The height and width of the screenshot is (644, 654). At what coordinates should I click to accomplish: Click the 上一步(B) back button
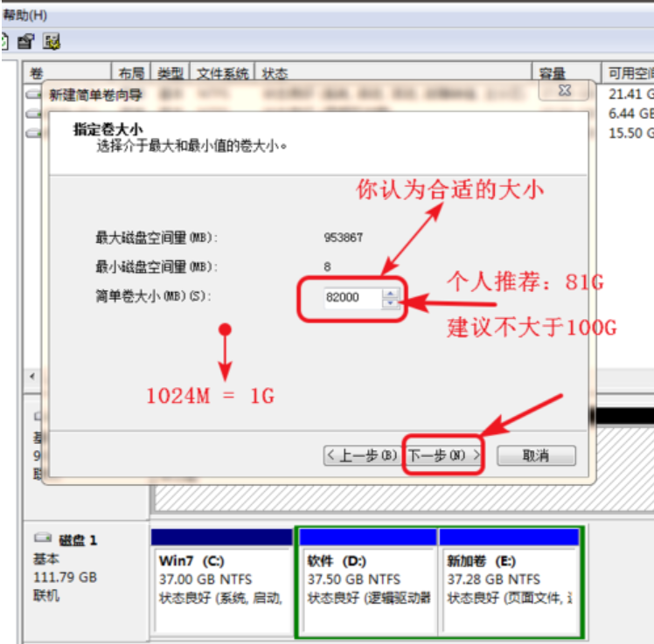click(x=361, y=455)
